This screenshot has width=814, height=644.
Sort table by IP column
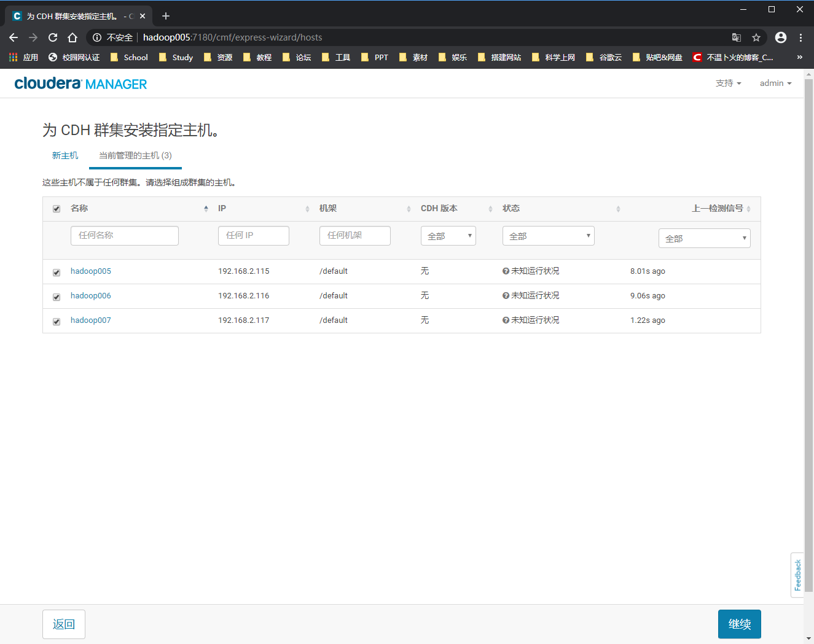[x=264, y=209]
